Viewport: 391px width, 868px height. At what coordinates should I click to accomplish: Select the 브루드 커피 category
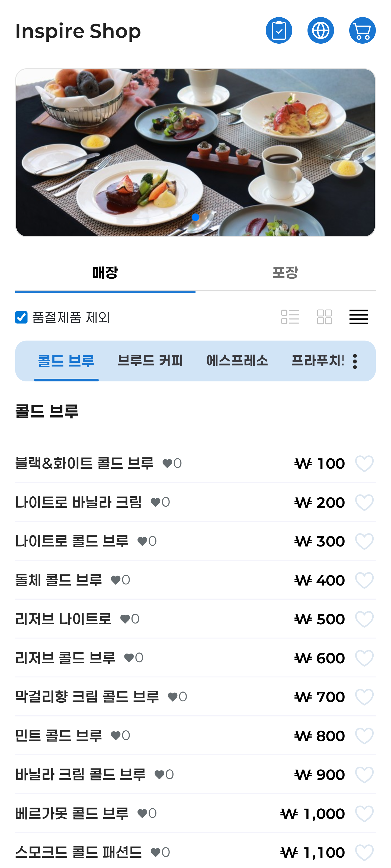pyautogui.click(x=150, y=361)
